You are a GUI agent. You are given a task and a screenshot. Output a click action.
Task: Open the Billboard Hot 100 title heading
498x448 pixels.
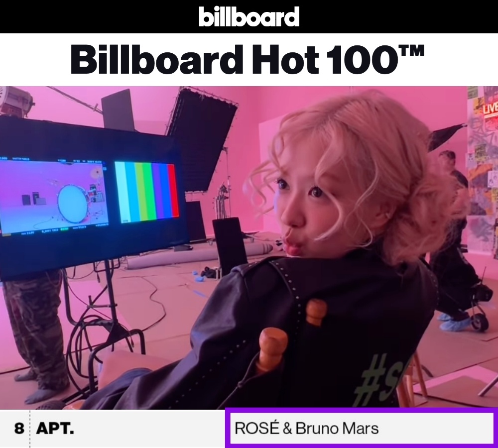pyautogui.click(x=247, y=59)
